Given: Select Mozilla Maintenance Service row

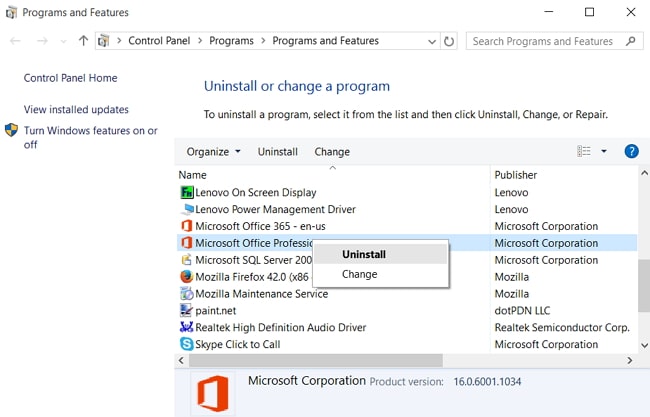Looking at the screenshot, I should click(407, 294).
